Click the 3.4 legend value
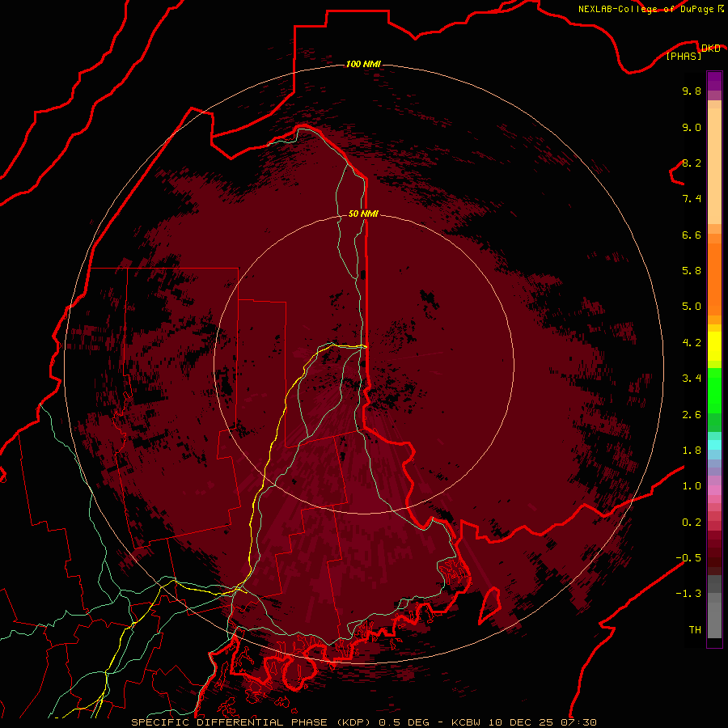Viewport: 728px width, 728px height. (x=692, y=379)
